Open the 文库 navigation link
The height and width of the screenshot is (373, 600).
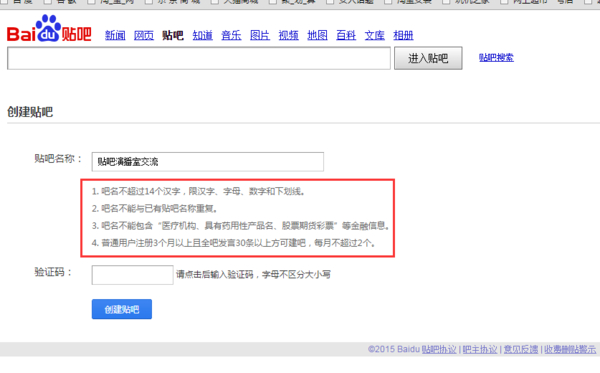click(x=375, y=36)
